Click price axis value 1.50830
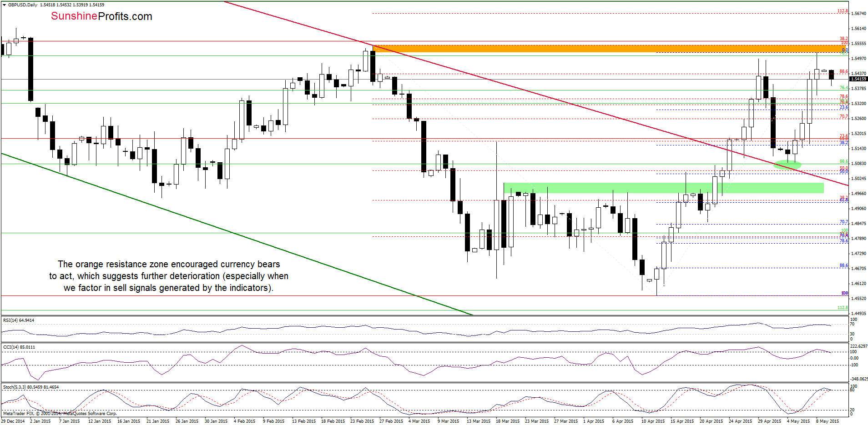The width and height of the screenshot is (868, 425). click(858, 164)
